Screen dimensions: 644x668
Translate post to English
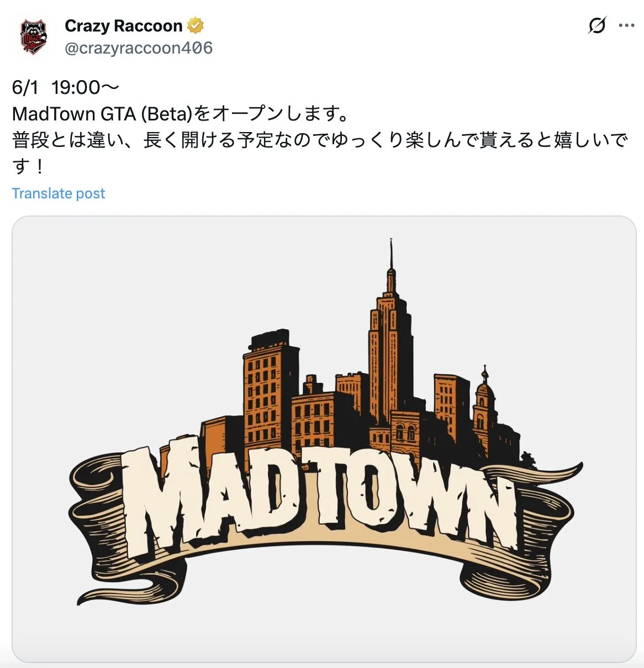pos(58,193)
